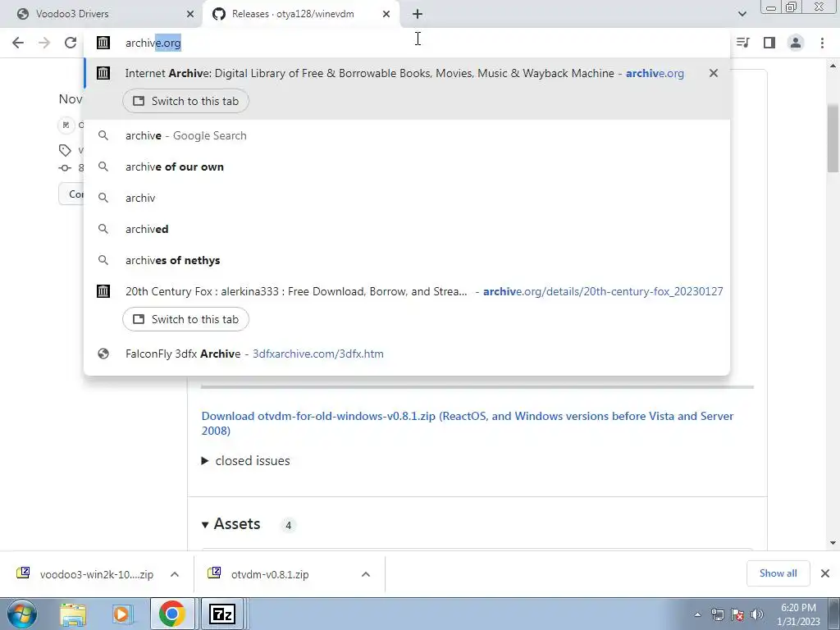The width and height of the screenshot is (840, 630).
Task: Open 7-Zip from the taskbar
Action: (x=222, y=614)
